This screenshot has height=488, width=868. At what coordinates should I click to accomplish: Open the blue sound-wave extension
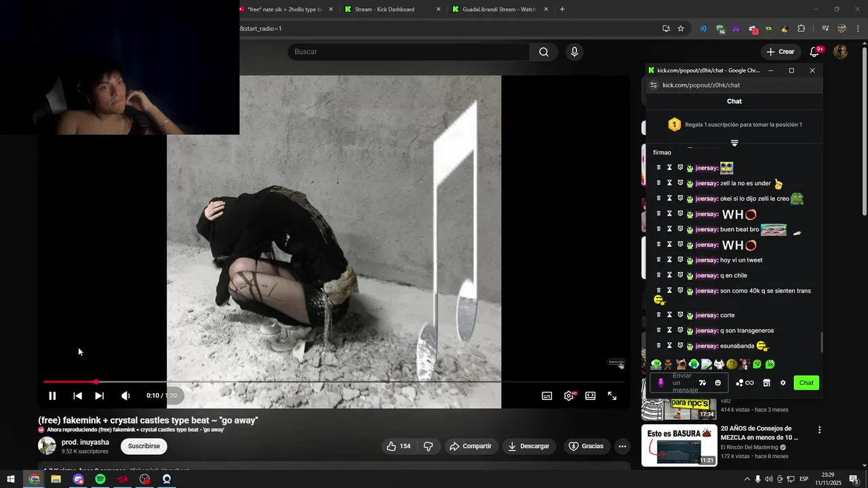703,28
